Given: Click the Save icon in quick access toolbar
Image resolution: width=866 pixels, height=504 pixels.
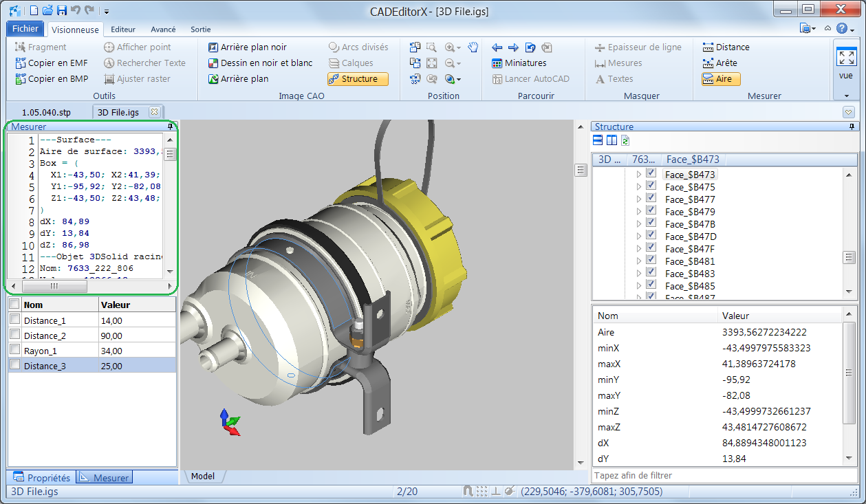Looking at the screenshot, I should 61,10.
